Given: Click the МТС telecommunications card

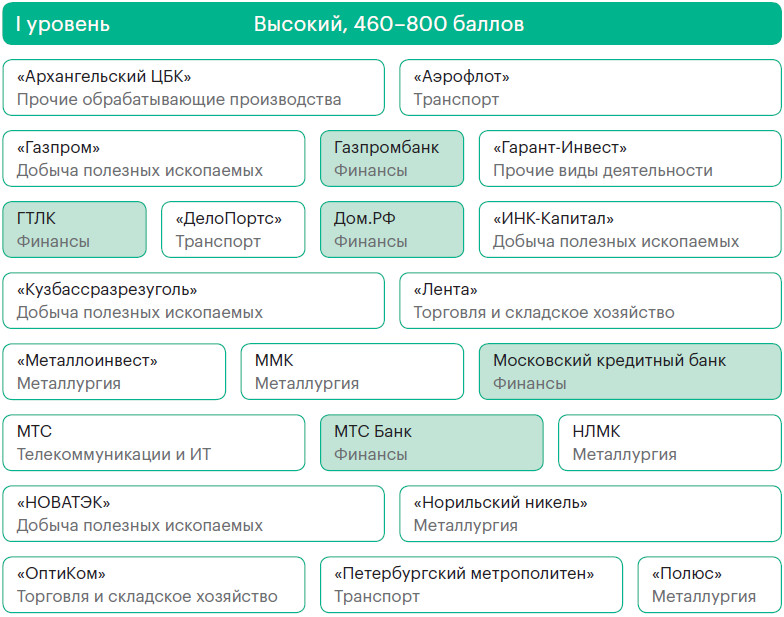Looking at the screenshot, I should [154, 443].
